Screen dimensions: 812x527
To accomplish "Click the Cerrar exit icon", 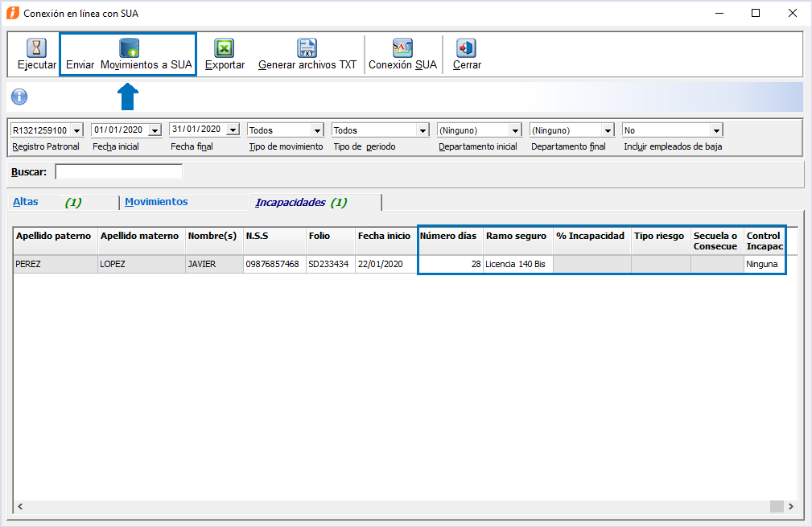I will coord(467,48).
